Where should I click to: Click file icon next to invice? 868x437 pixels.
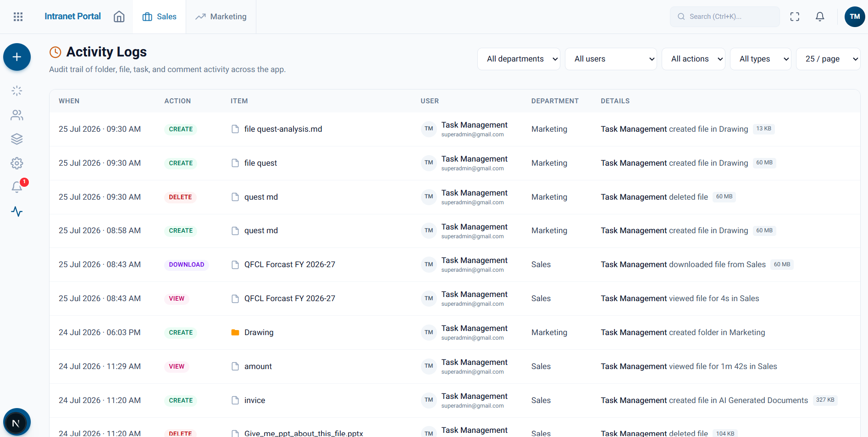(x=235, y=400)
